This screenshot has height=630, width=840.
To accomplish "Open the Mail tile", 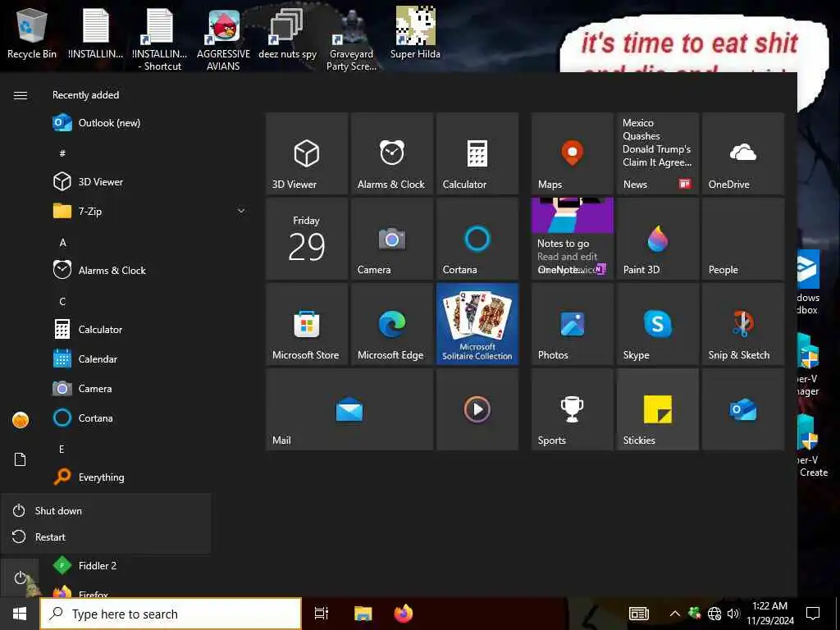I will coord(349,409).
